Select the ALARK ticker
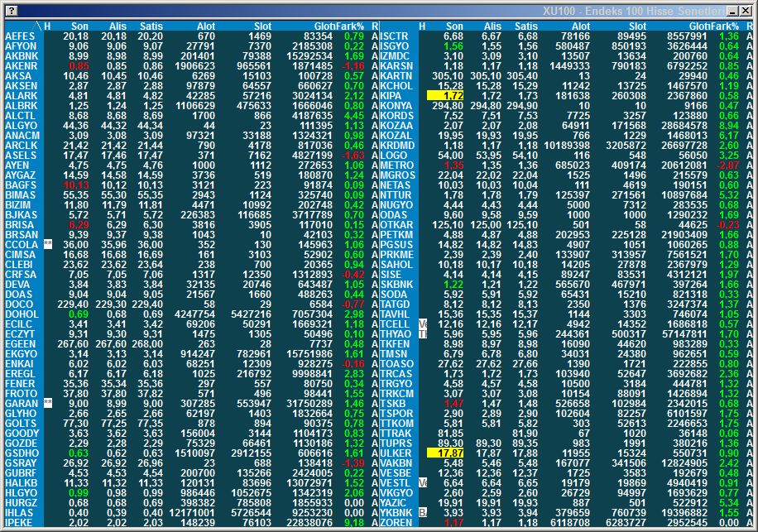Screen dimensions: 758x532 21,96
